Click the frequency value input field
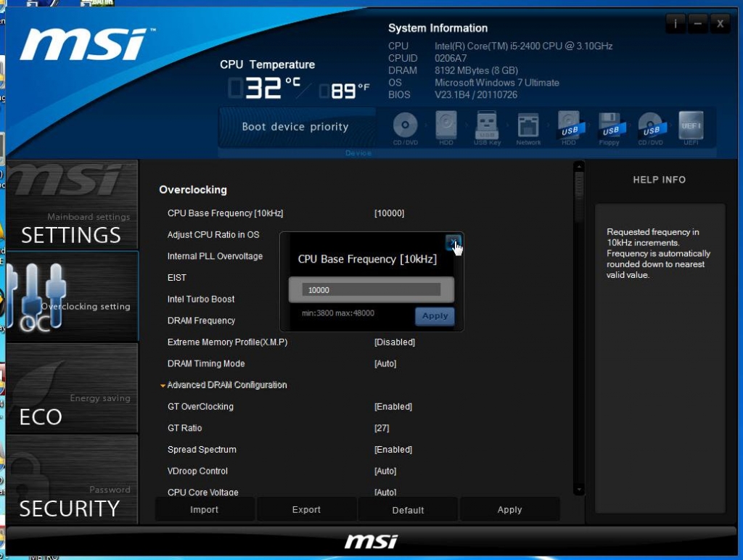The height and width of the screenshot is (560, 743). coord(371,289)
